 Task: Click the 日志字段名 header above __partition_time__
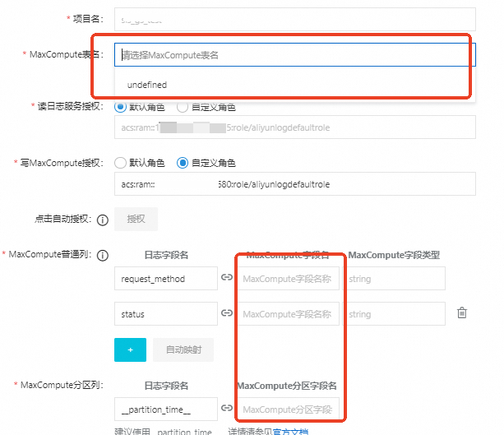point(166,386)
